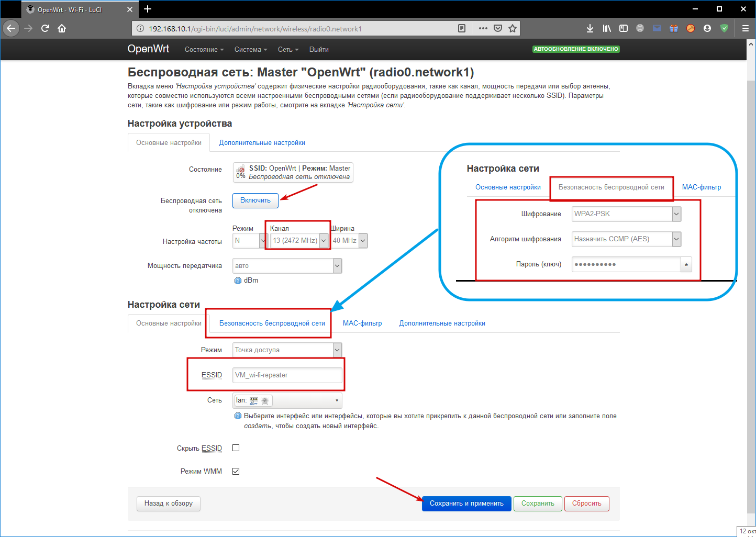756x537 pixels.
Task: Click the OpenWrt brand logo link
Action: tap(148, 49)
